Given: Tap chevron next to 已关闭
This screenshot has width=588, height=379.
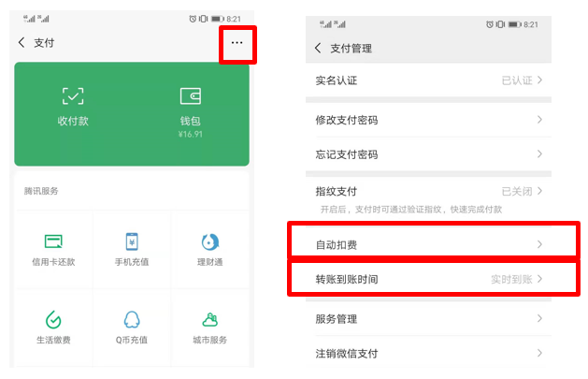Looking at the screenshot, I should point(539,191).
